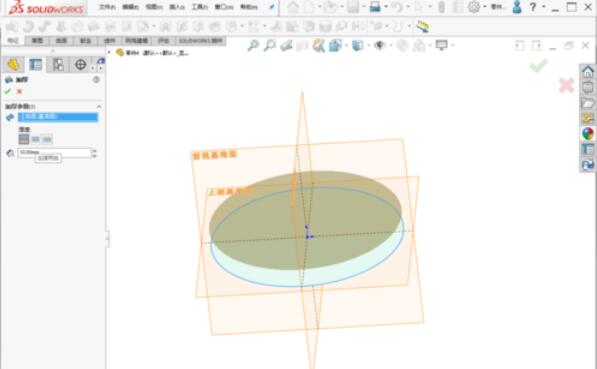597x369 pixels.
Task: Cancel Thicken with red X in PropertyManager
Action: pyautogui.click(x=19, y=91)
